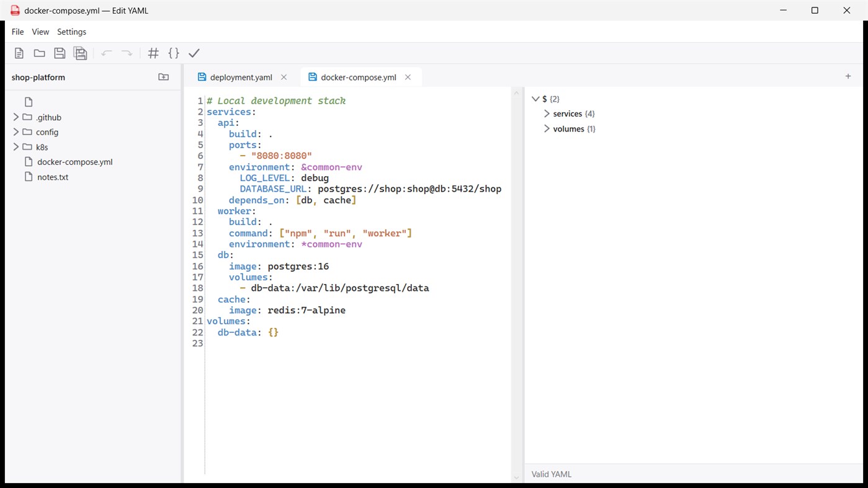868x488 pixels.
Task: Collapse the $ root node
Action: (535, 99)
